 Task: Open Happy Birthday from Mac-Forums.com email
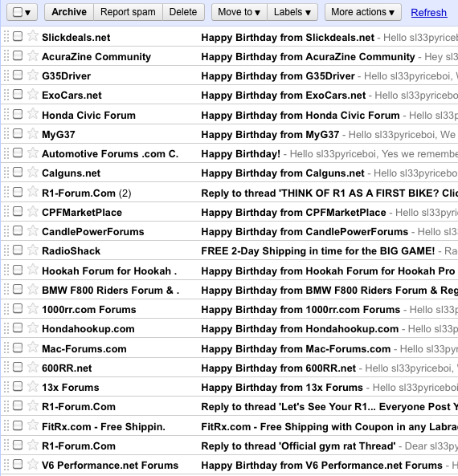tap(296, 349)
